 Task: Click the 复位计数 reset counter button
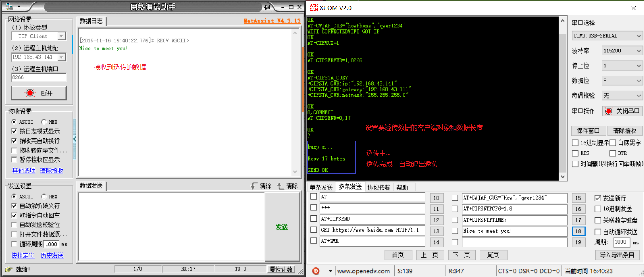[x=281, y=269]
